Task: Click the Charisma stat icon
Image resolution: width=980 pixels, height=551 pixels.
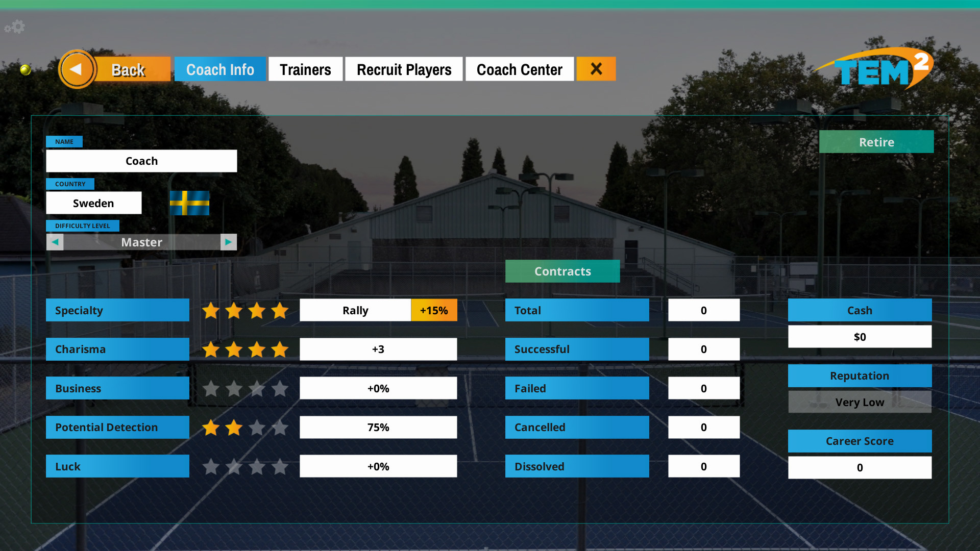Action: pos(245,349)
